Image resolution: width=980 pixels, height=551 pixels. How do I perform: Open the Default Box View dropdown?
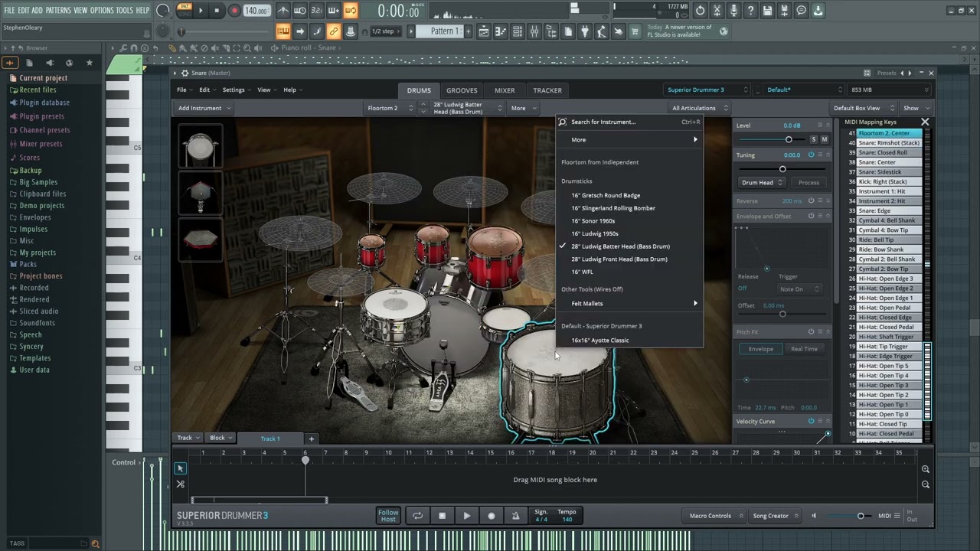[x=863, y=108]
